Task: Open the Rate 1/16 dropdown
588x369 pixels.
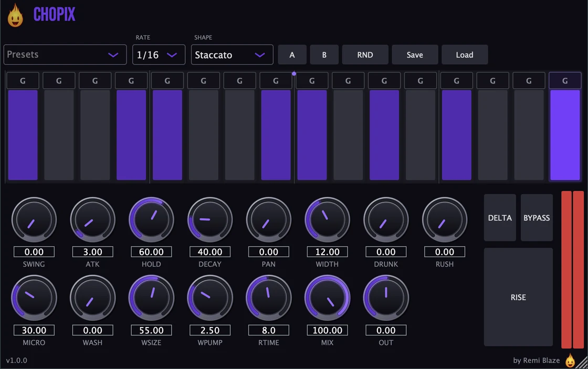Action: 159,55
